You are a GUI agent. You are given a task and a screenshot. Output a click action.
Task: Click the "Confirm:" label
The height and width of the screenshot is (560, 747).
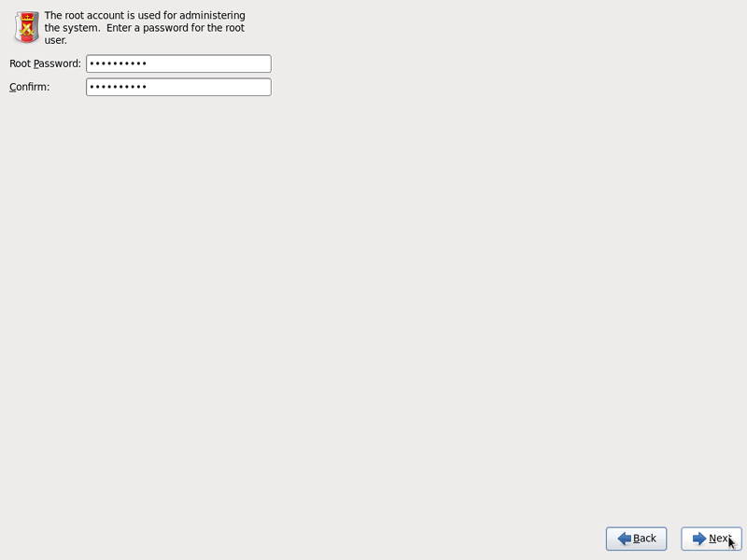click(30, 87)
